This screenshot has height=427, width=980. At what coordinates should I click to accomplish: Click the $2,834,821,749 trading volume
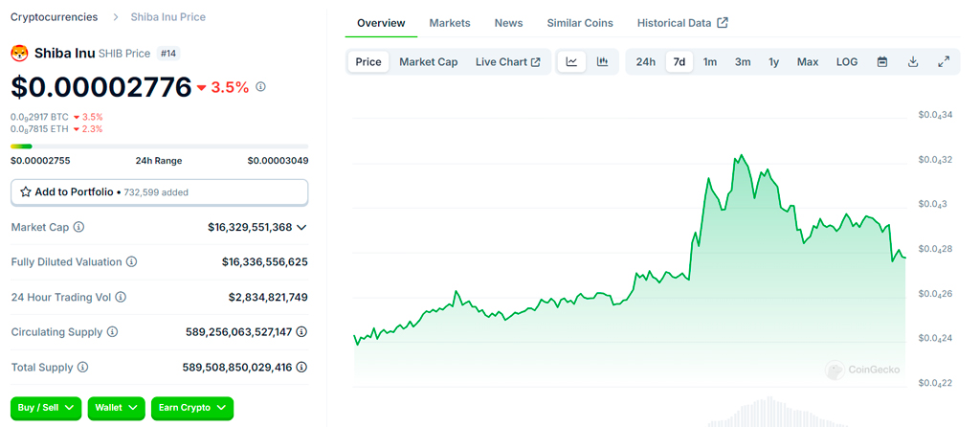[268, 297]
